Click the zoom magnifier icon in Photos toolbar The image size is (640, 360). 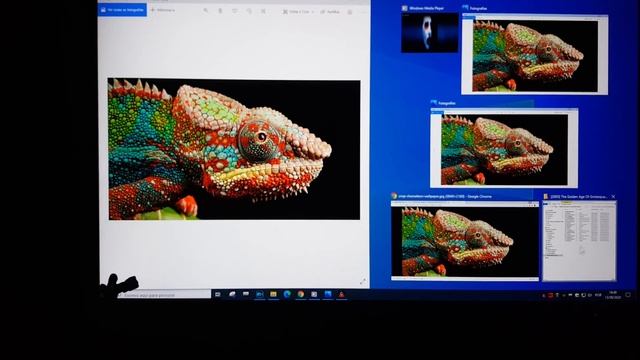[x=206, y=11]
